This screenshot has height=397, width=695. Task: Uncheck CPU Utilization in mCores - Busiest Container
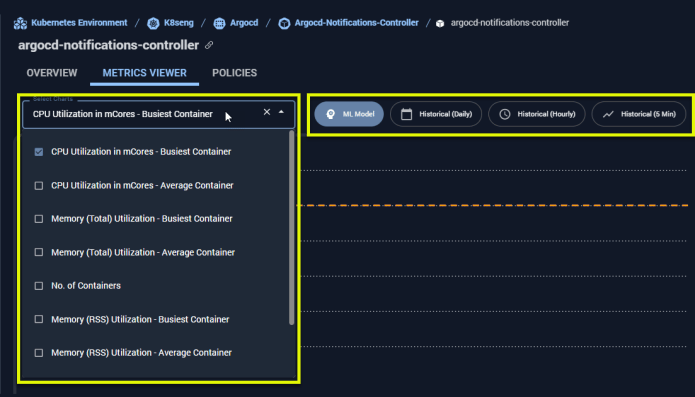[39, 152]
